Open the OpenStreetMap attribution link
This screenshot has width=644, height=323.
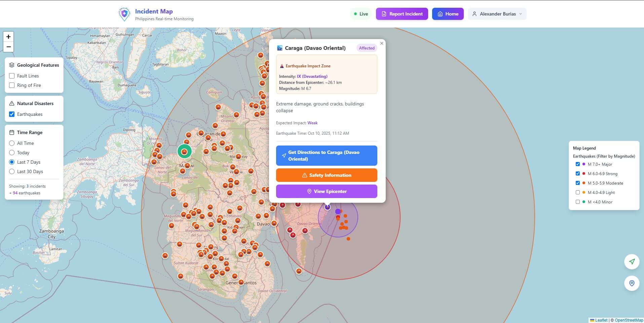click(629, 320)
